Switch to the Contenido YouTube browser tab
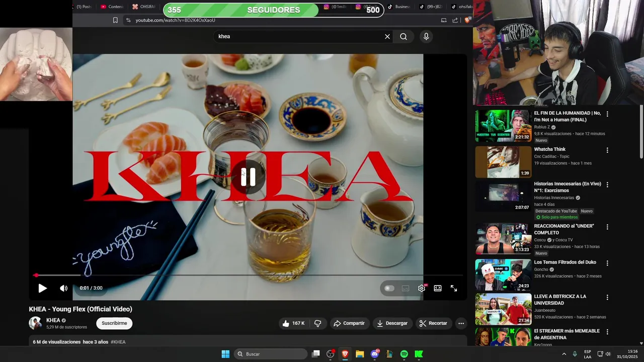 [x=112, y=7]
